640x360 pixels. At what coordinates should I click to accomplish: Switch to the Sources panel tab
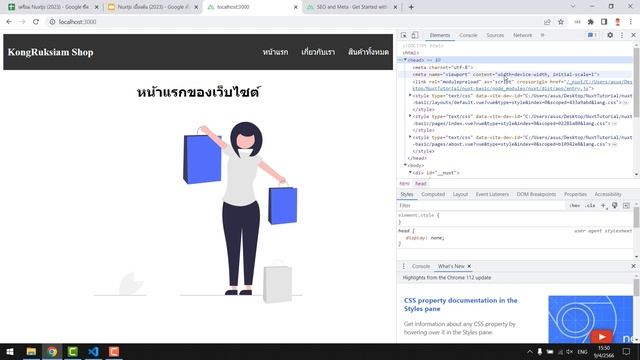pos(495,36)
